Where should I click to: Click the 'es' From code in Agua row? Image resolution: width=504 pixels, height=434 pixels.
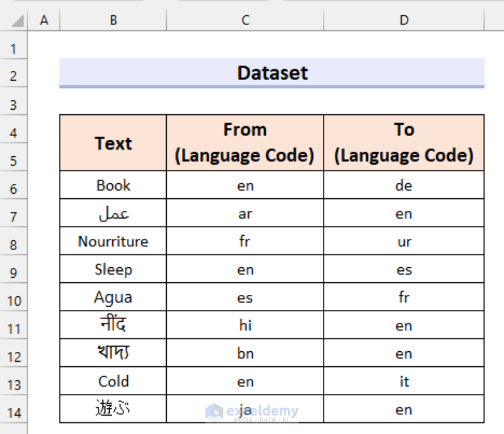(x=245, y=297)
